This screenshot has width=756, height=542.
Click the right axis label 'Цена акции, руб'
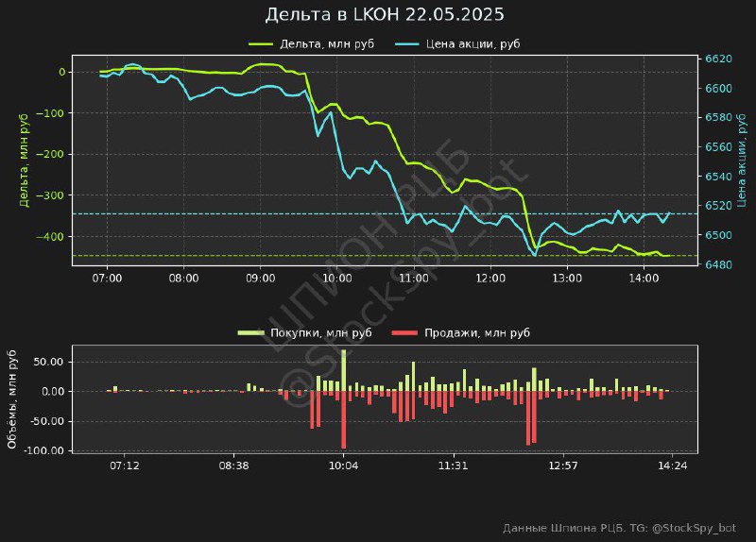[741, 161]
